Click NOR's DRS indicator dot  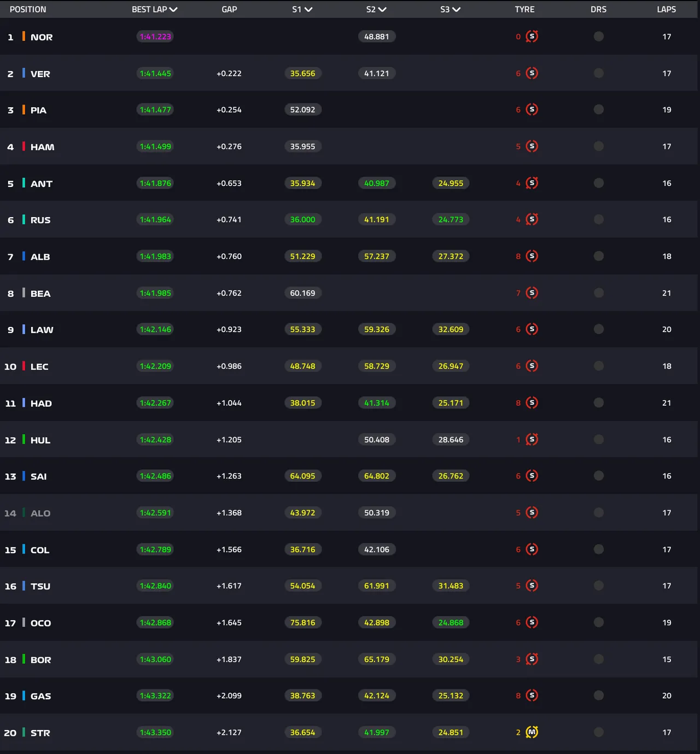pyautogui.click(x=599, y=37)
